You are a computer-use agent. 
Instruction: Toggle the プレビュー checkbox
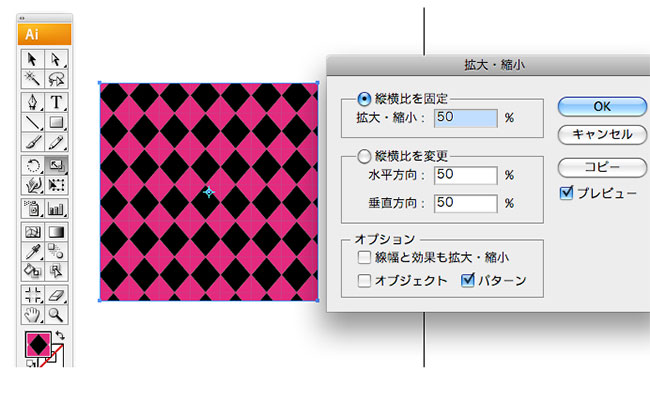(566, 193)
